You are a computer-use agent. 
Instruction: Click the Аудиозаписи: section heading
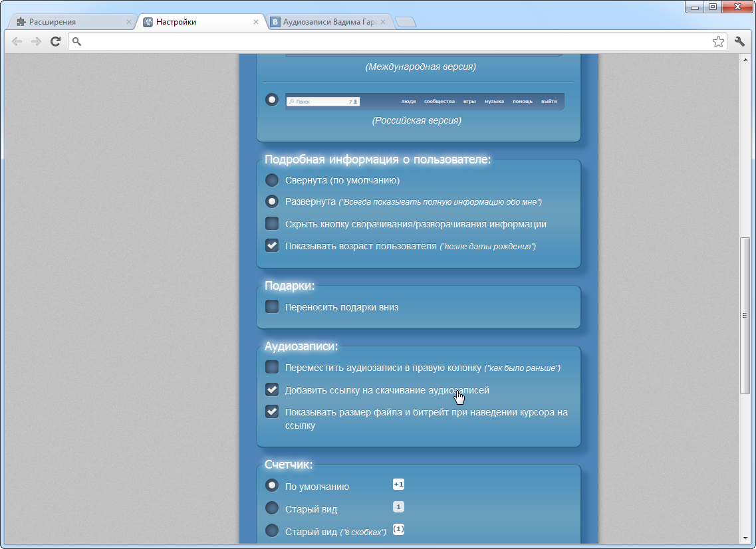(x=301, y=346)
